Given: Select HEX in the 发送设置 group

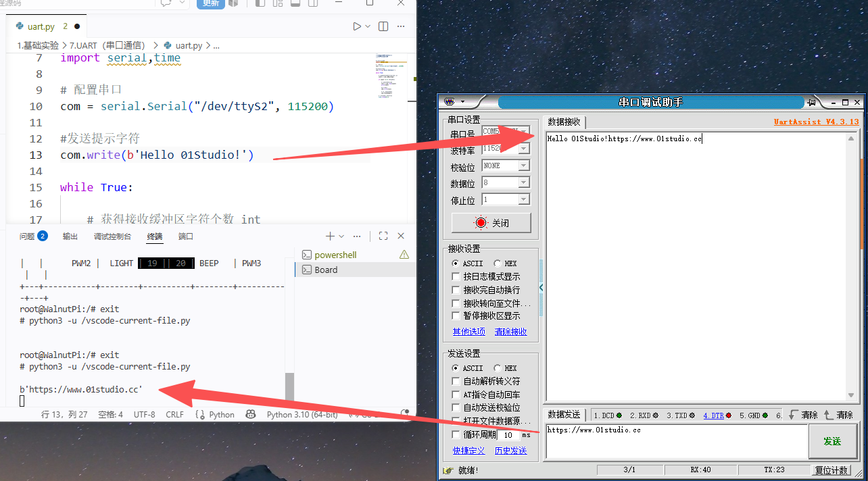Looking at the screenshot, I should [506, 368].
